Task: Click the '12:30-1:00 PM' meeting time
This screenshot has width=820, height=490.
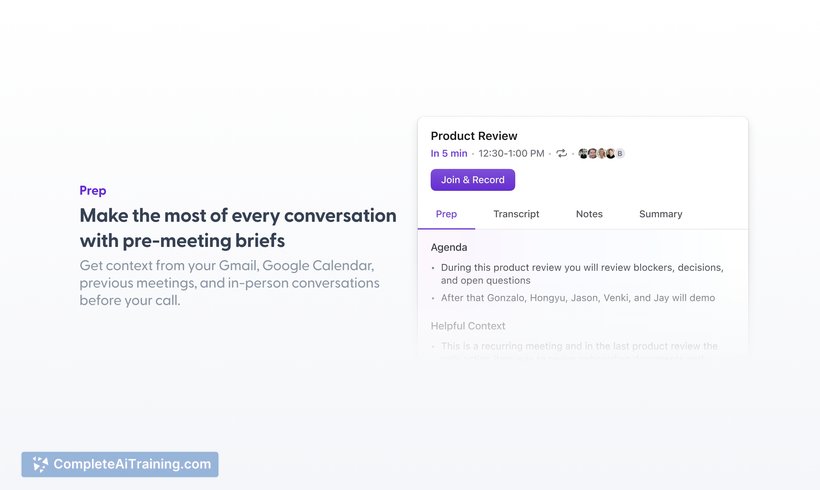Action: (511, 153)
